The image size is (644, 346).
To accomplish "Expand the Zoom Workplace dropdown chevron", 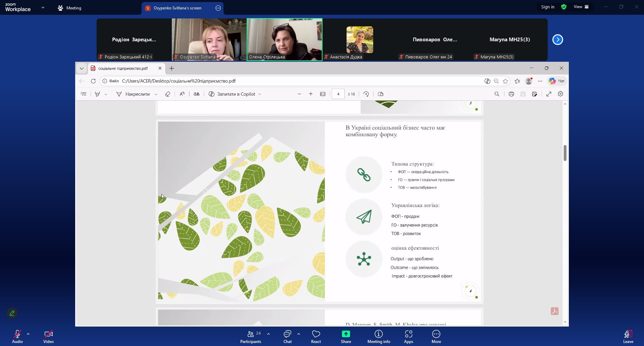I will pos(43,7).
